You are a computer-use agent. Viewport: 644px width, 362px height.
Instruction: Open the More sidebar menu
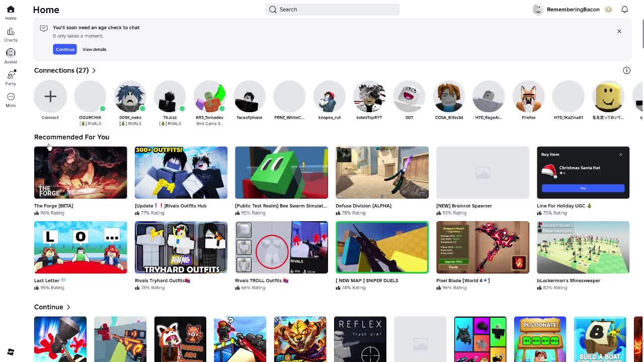[x=11, y=100]
